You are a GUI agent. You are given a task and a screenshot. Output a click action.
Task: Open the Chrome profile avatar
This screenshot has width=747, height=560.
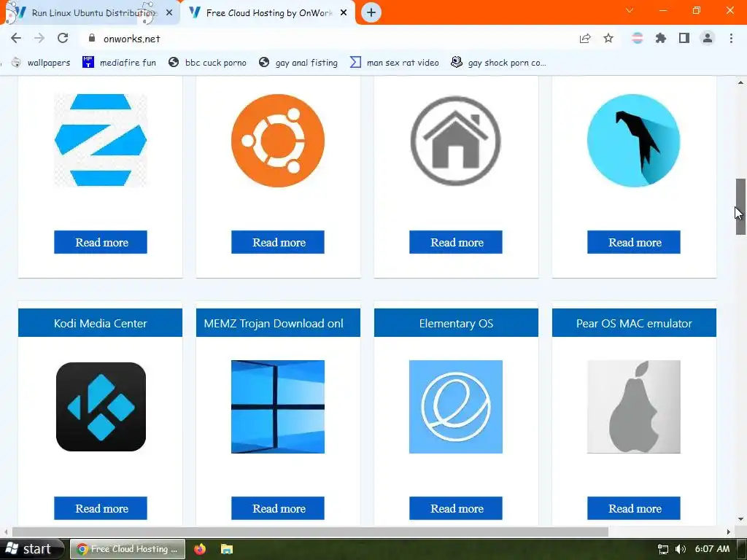[x=708, y=39]
